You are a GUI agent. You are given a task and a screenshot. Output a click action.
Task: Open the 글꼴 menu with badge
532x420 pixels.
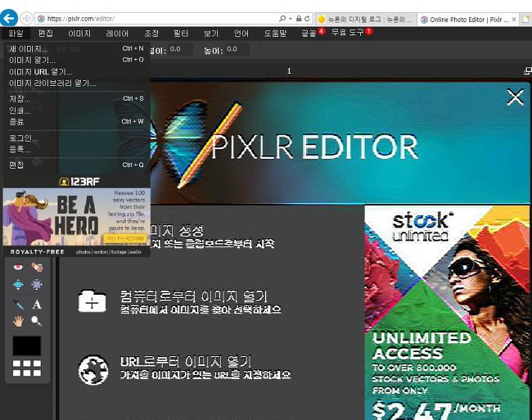click(309, 34)
